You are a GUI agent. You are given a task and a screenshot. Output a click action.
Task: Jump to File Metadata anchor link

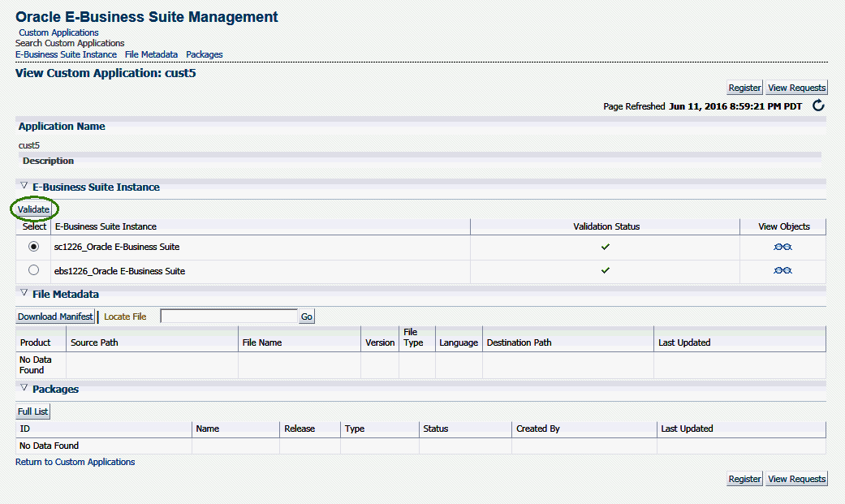[151, 54]
